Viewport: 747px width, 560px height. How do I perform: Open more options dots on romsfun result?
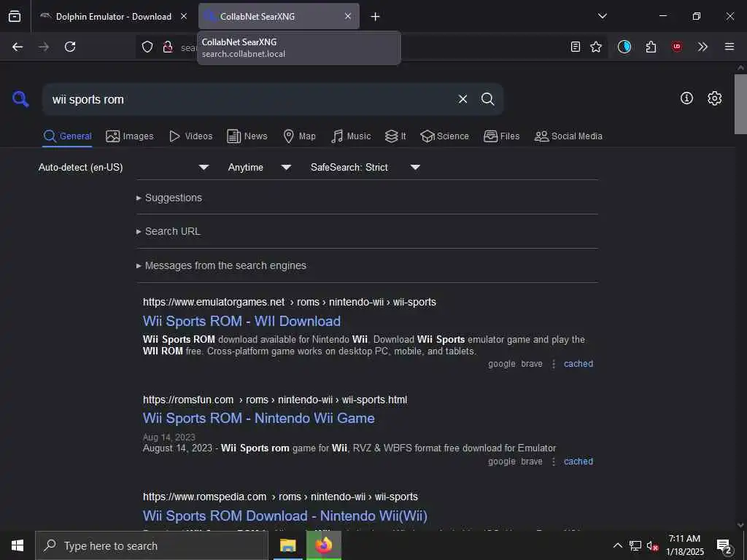(x=554, y=462)
